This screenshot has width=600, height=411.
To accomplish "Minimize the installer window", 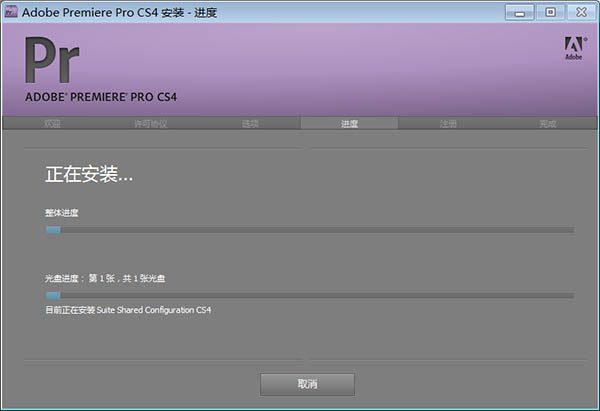I will 519,13.
